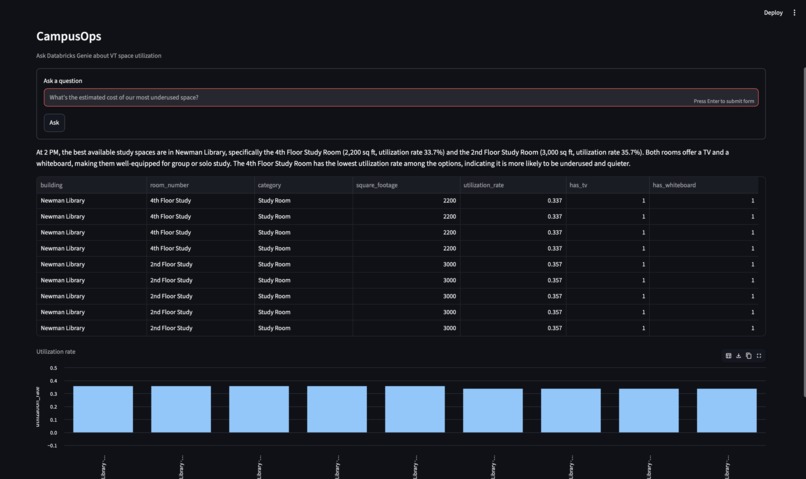The width and height of the screenshot is (806, 479).
Task: Click the CampusOps page title
Action: point(69,36)
